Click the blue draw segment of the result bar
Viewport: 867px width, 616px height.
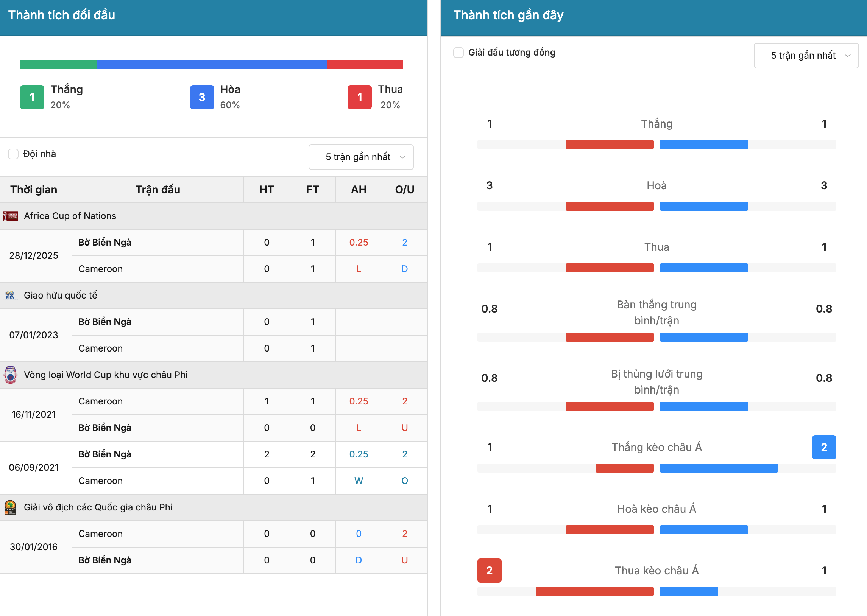point(212,65)
